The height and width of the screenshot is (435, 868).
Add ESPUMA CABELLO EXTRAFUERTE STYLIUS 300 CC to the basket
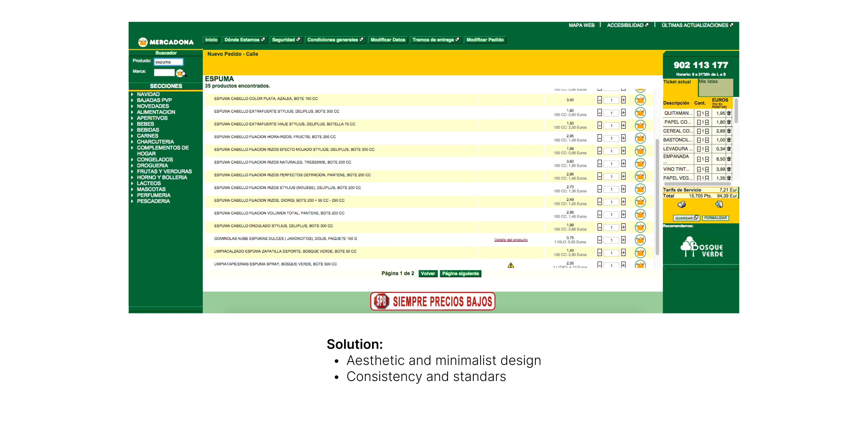coord(640,113)
